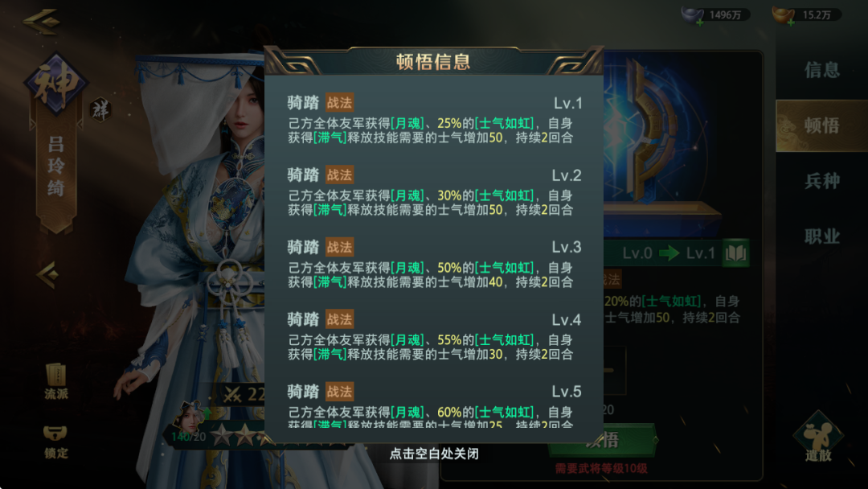868x489 pixels.
Task: Click the gold ingot plus icon
Action: coord(791,23)
